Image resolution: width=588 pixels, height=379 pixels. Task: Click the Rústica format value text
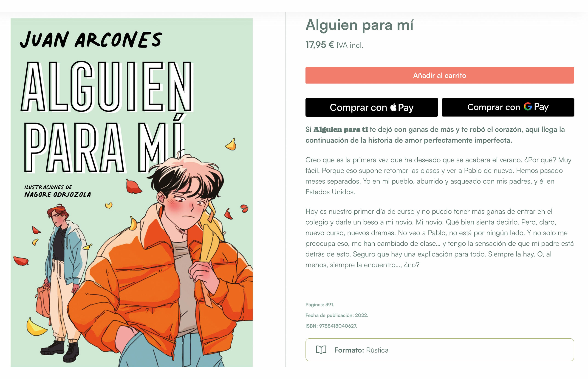point(377,350)
